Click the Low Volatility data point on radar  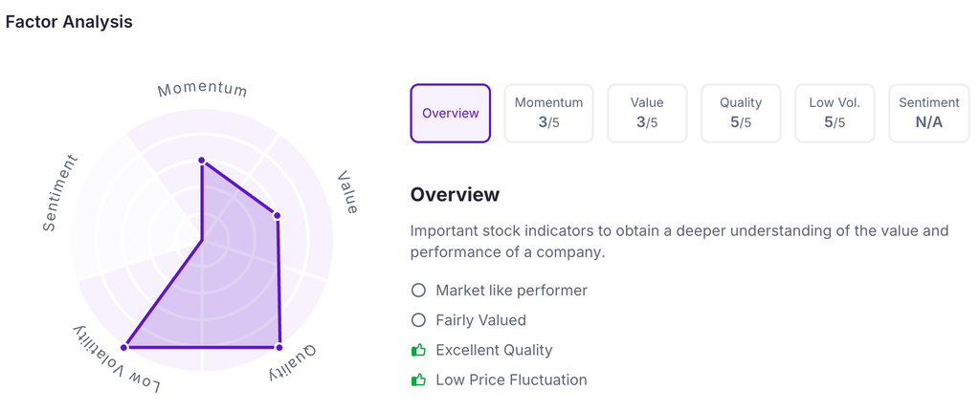click(x=124, y=346)
